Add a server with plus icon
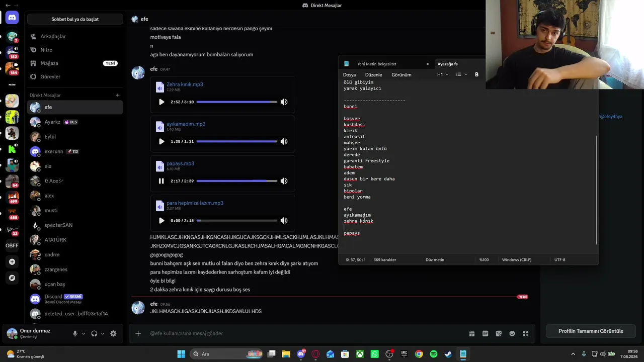The height and width of the screenshot is (362, 644). click(x=12, y=262)
